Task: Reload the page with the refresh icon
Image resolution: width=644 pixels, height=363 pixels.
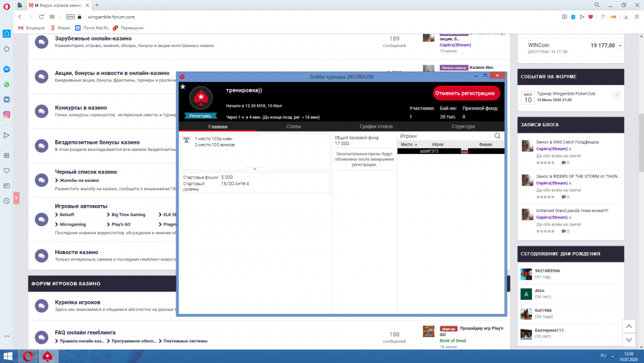Action: [x=42, y=16]
